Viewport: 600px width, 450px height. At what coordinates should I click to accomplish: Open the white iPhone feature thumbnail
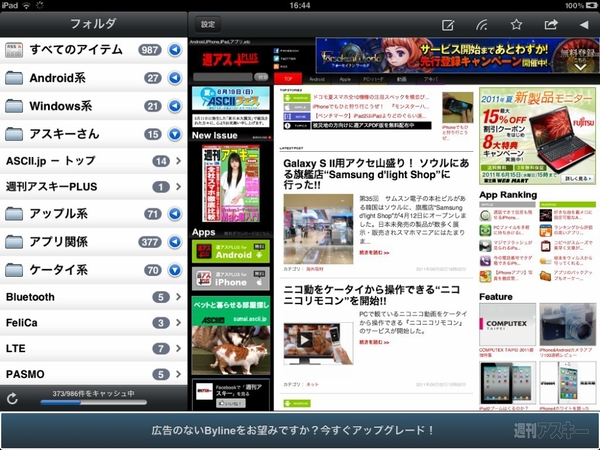[567, 383]
